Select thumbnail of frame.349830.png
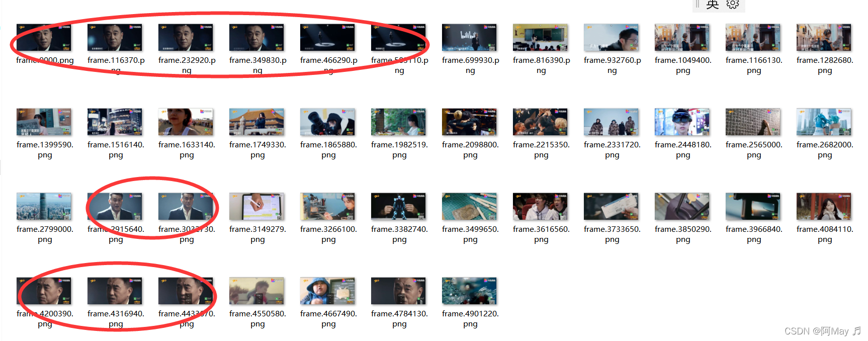This screenshot has width=868, height=341. [x=256, y=38]
